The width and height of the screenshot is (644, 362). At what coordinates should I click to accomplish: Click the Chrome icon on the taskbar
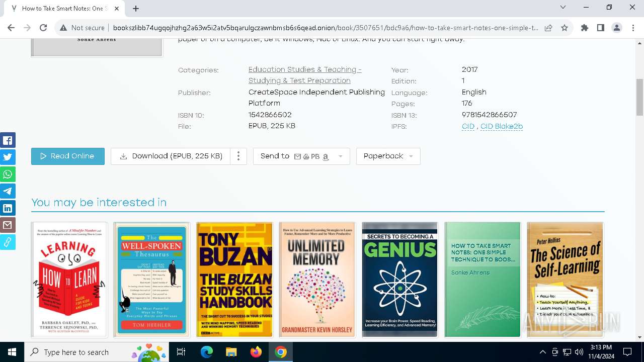click(281, 352)
